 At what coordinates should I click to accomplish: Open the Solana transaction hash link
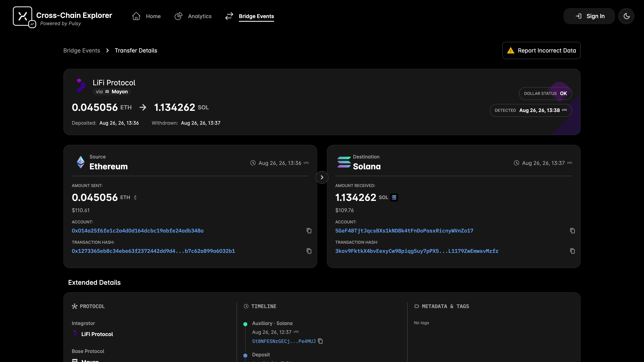click(x=417, y=251)
